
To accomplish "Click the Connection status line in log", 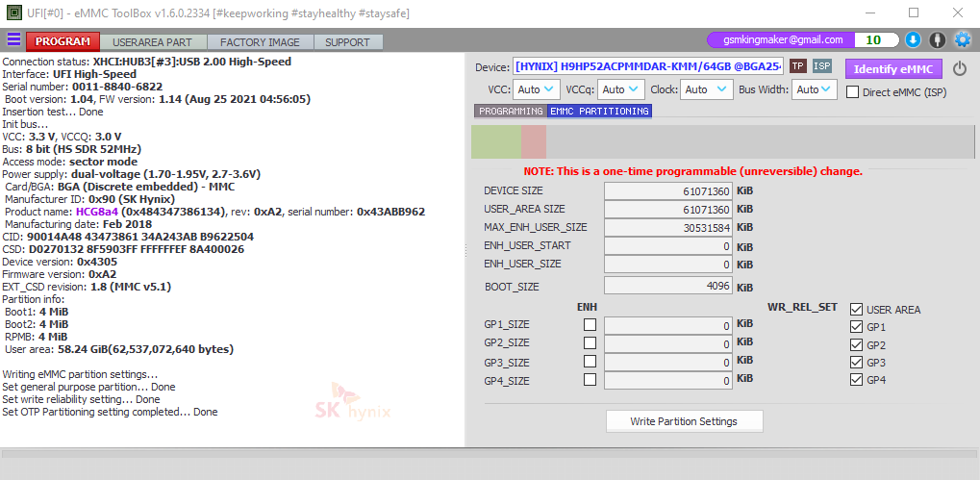I will 147,62.
